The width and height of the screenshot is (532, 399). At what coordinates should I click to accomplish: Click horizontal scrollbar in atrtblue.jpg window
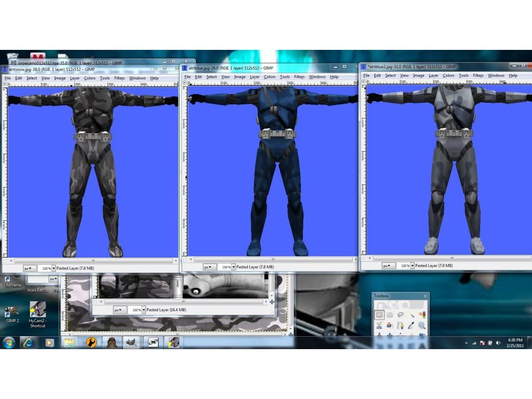tap(273, 260)
